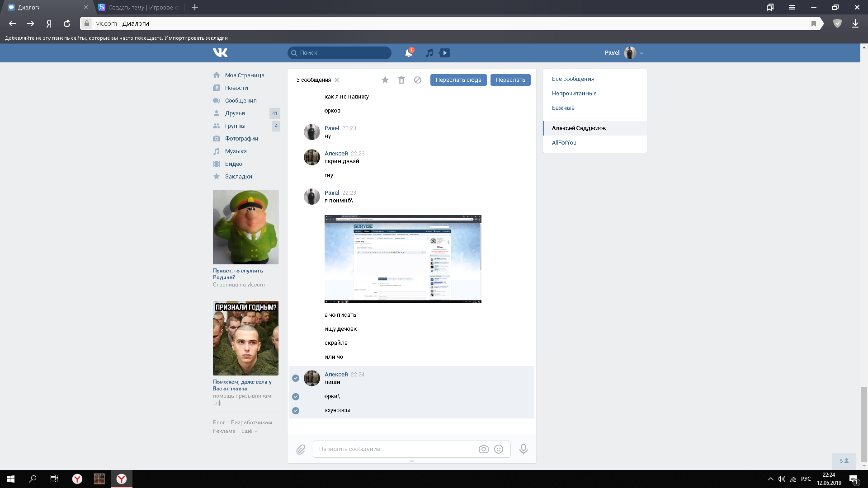Open the music player icon
868x488 pixels.
click(x=429, y=53)
